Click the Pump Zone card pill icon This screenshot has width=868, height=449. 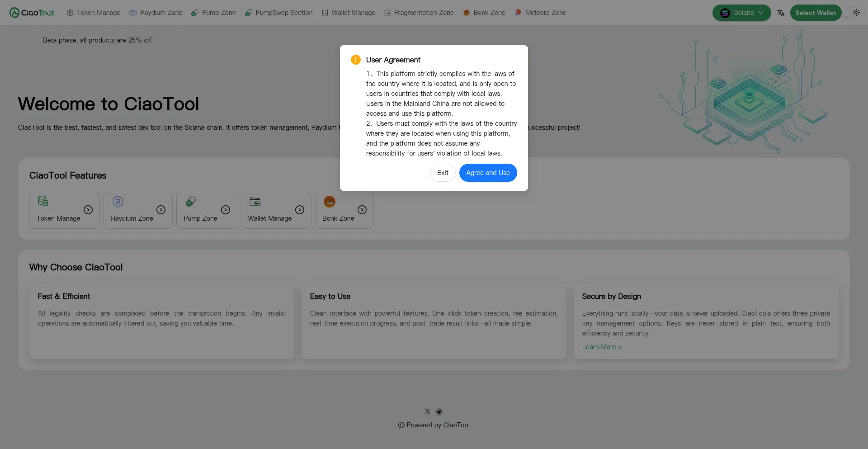pos(191,201)
